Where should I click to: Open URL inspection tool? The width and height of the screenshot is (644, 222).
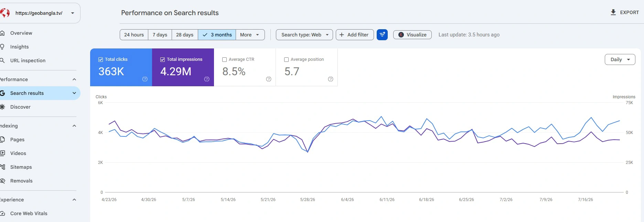coord(28,60)
